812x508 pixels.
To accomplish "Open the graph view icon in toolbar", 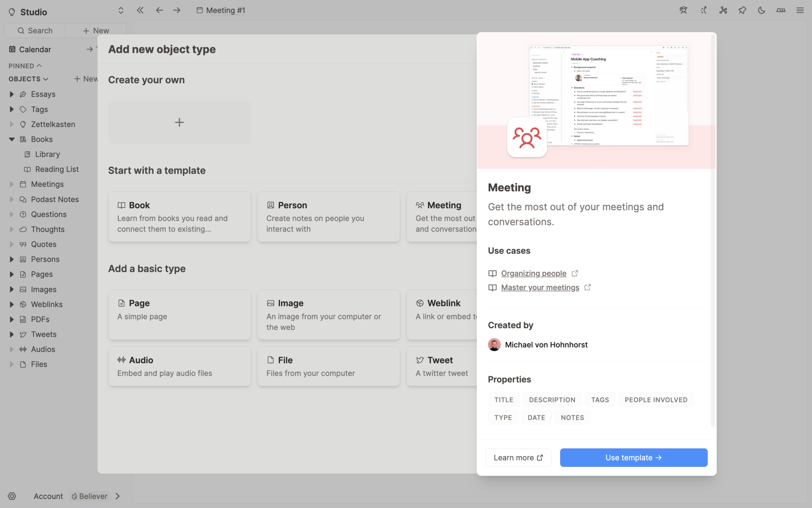I will pos(723,11).
